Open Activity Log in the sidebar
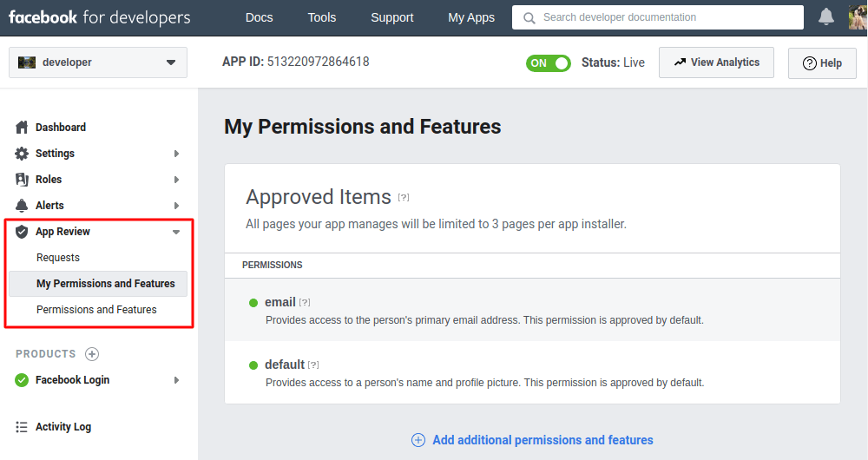This screenshot has height=460, width=868. [x=63, y=427]
